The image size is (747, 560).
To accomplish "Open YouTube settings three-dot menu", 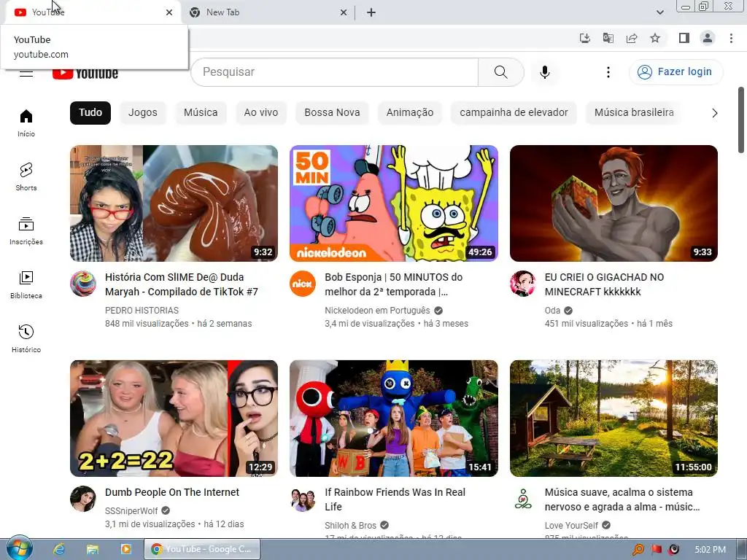I will (608, 72).
